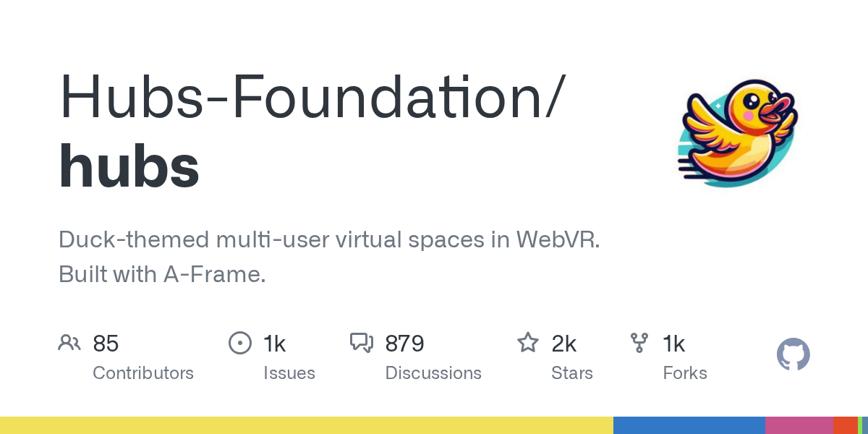Select the Issues circle-dot icon
Image resolution: width=868 pixels, height=434 pixels.
point(239,343)
